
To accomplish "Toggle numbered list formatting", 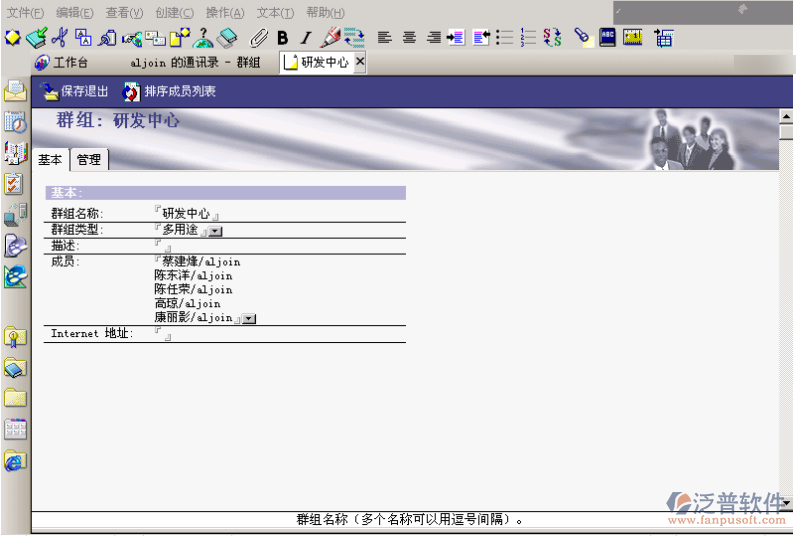I will coord(528,38).
